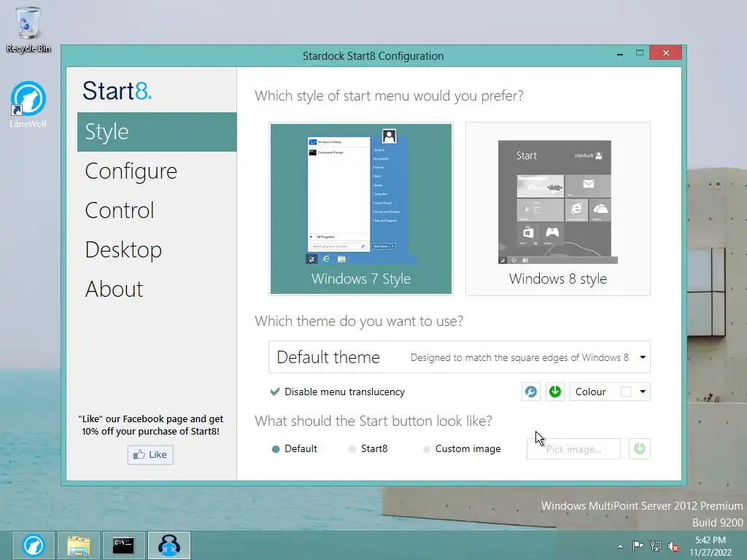Open File Explorer from the taskbar
The width and height of the screenshot is (747, 560).
(x=79, y=545)
